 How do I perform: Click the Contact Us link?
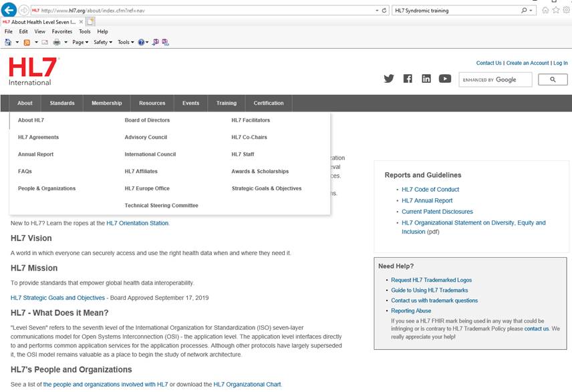tap(489, 63)
